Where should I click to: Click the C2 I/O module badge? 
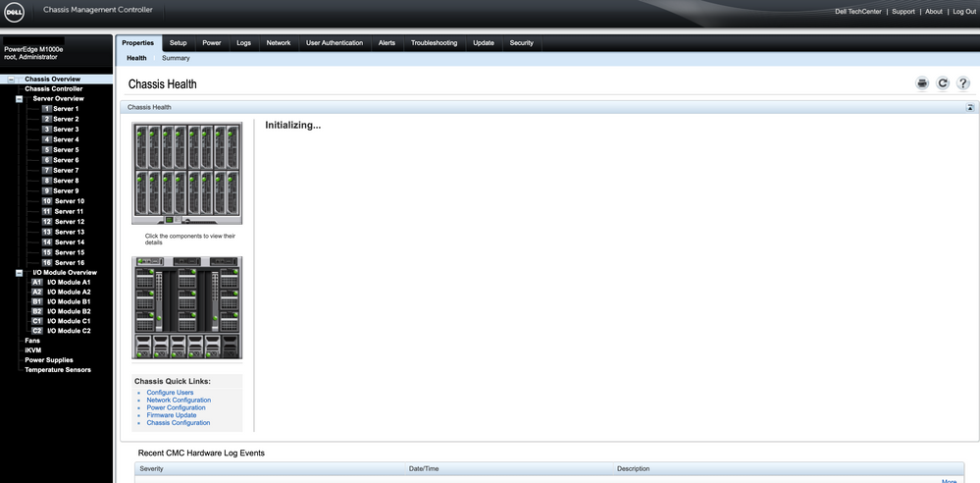coord(37,331)
